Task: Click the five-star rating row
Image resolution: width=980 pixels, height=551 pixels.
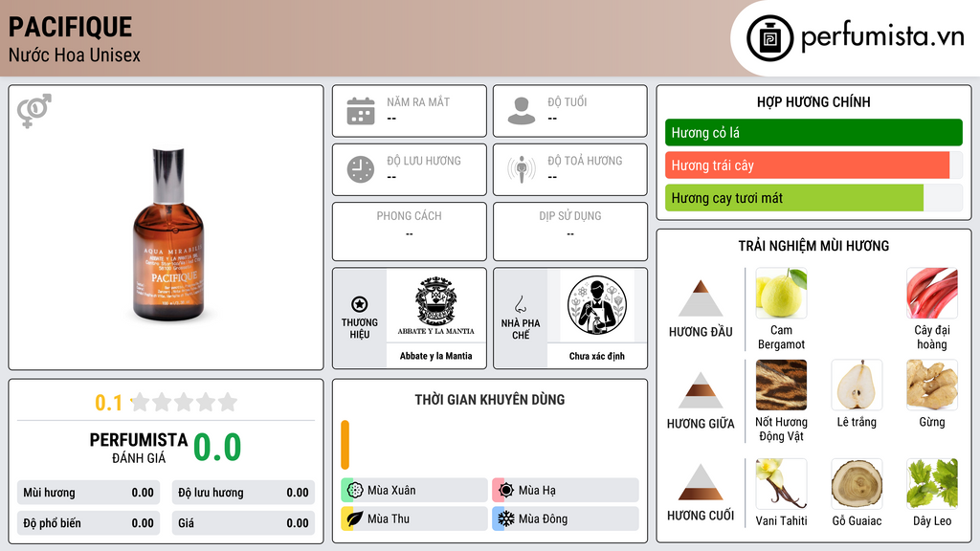Action: coord(184,402)
